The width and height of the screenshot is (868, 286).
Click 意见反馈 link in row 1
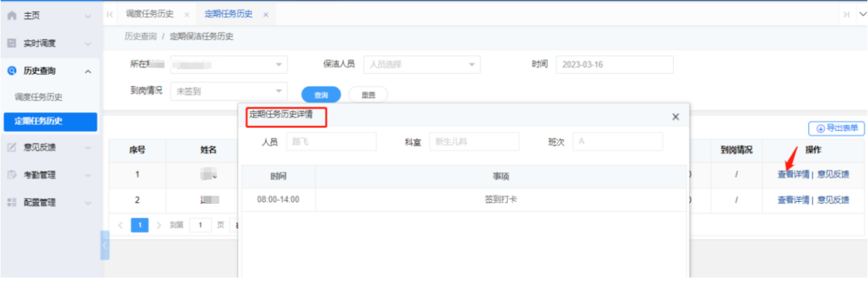(x=833, y=174)
